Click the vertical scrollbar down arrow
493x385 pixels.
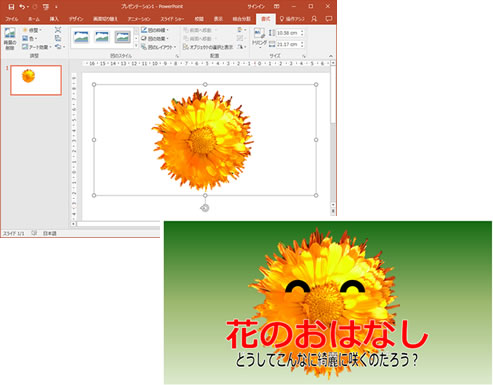[333, 204]
